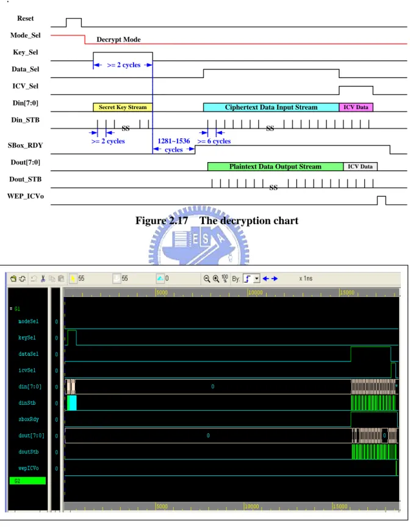Click the Figure 2.17 caption text
410x532 pixels.
[x=217, y=221]
